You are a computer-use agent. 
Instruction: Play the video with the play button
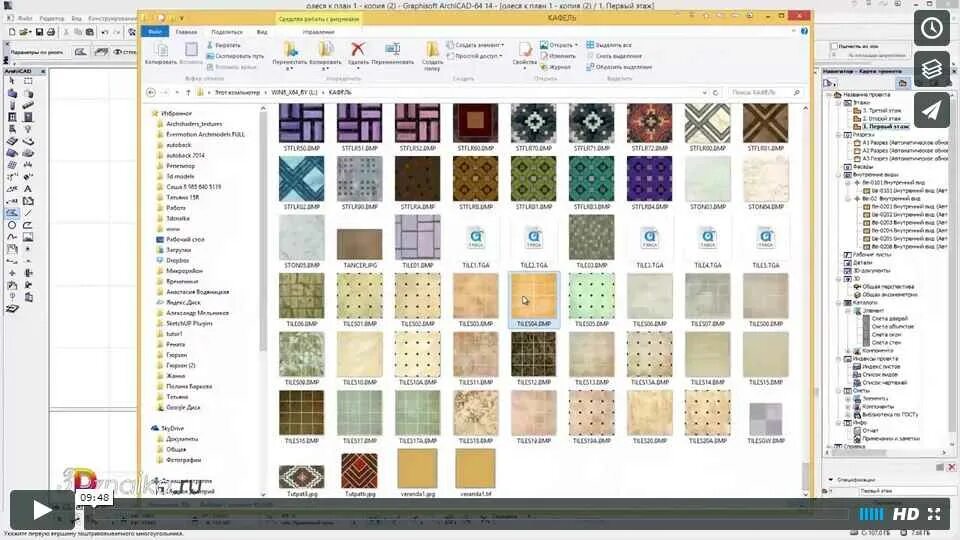[x=42, y=510]
